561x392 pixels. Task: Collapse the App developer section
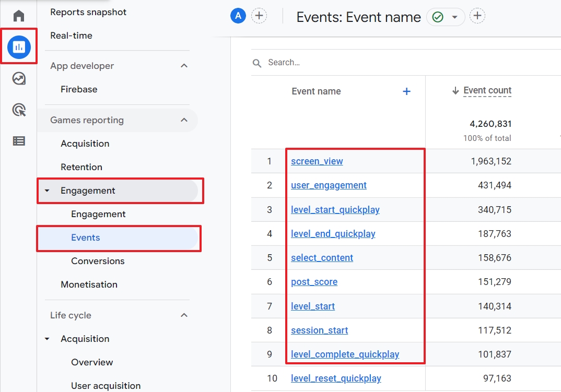pos(184,66)
